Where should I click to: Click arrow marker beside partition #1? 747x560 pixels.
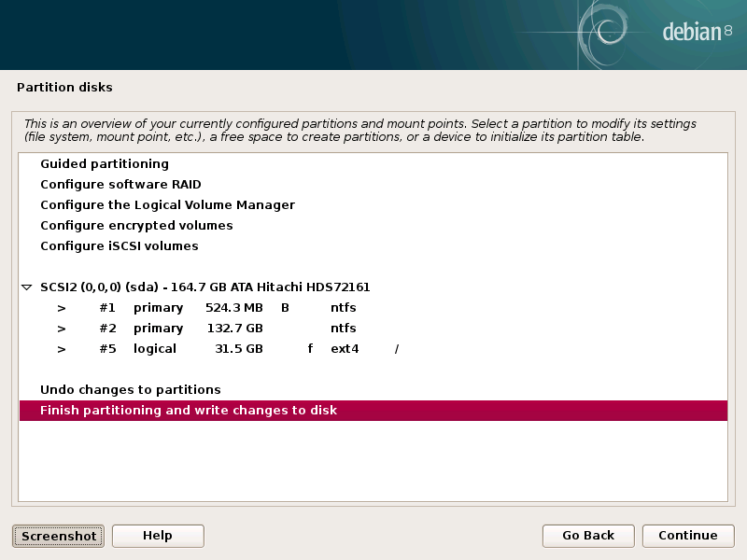click(62, 308)
